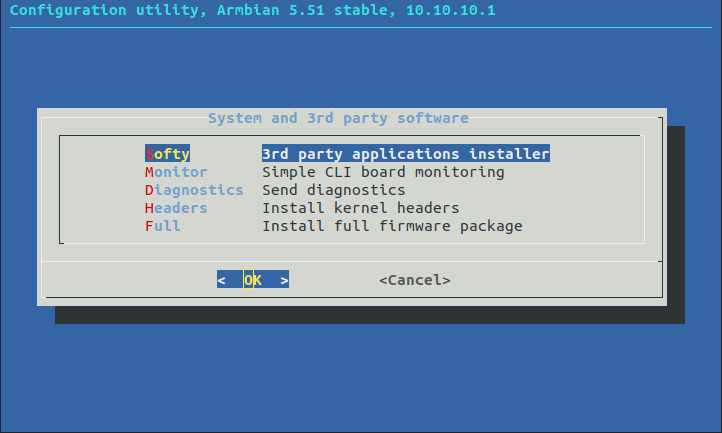Screen dimensions: 722x433
Task: Click the red 'D' hotkey letter of Diagnostics
Action: coord(149,190)
